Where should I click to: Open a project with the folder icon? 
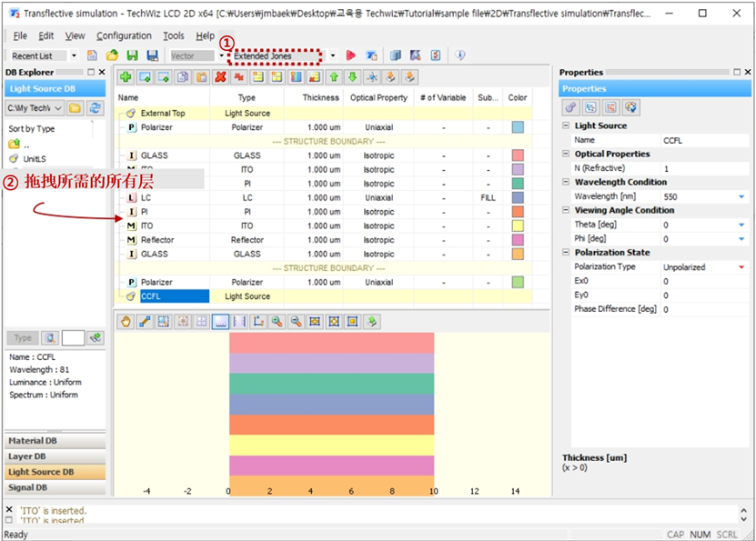(x=112, y=55)
